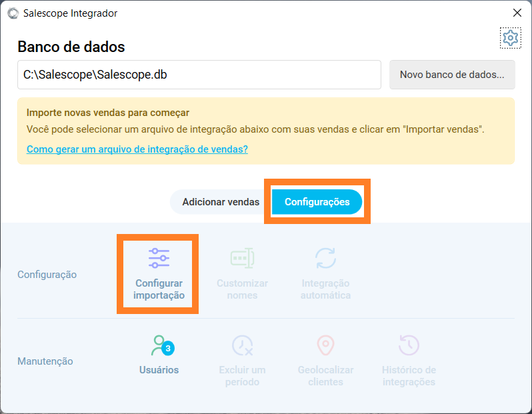Image resolution: width=532 pixels, height=414 pixels.
Task: Click the Customizar nomes label
Action: 242,289
